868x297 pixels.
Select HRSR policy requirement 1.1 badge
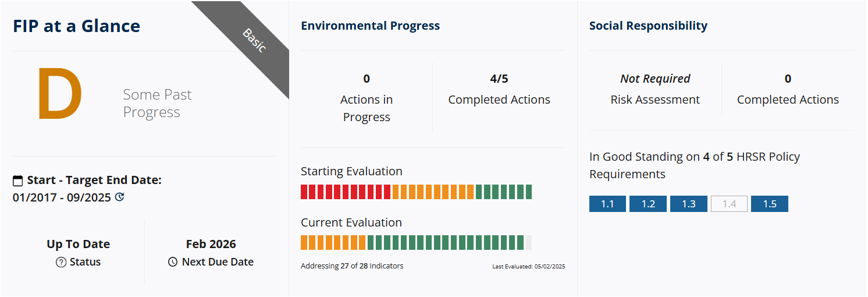pyautogui.click(x=607, y=204)
